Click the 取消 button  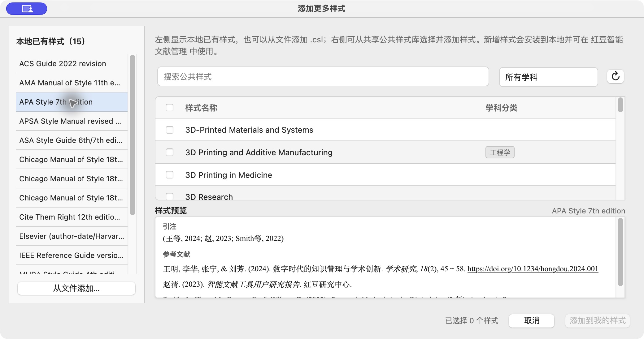point(532,320)
